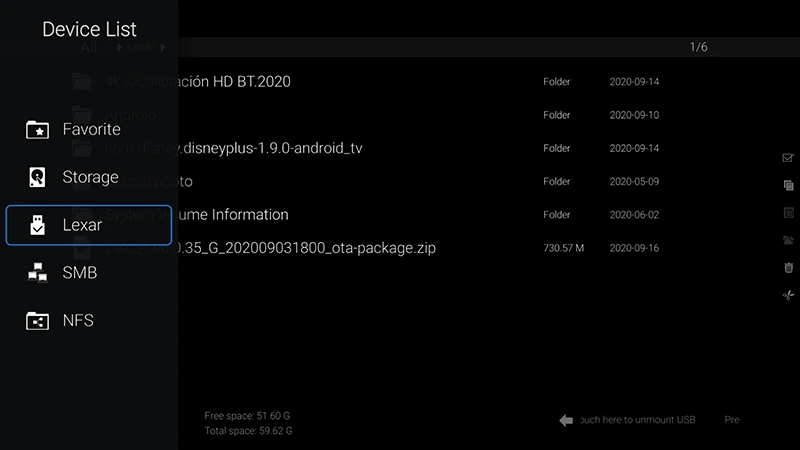800x450 pixels.
Task: Click 'Free space: 51.60 G' text
Action: 247,416
